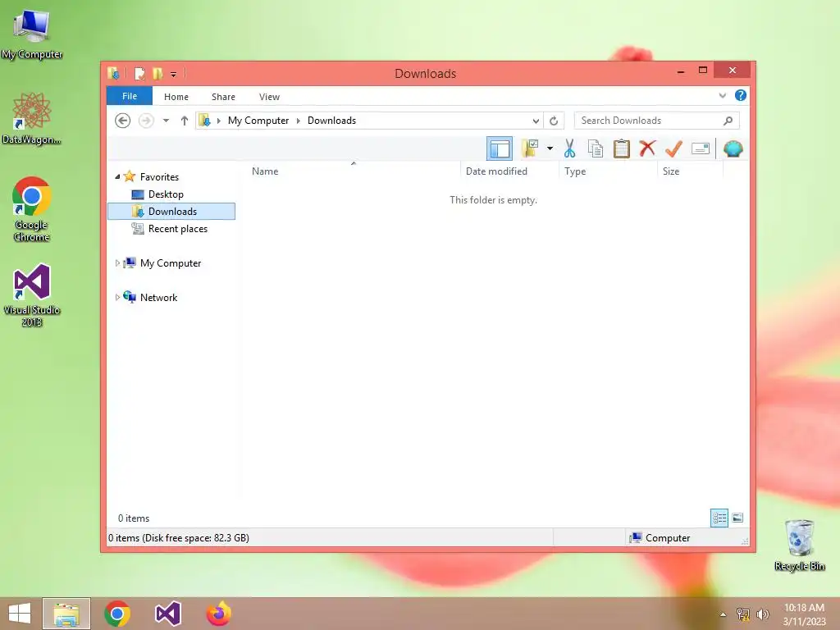The height and width of the screenshot is (630, 840).
Task: Select Recent places in sidebar
Action: 177,229
